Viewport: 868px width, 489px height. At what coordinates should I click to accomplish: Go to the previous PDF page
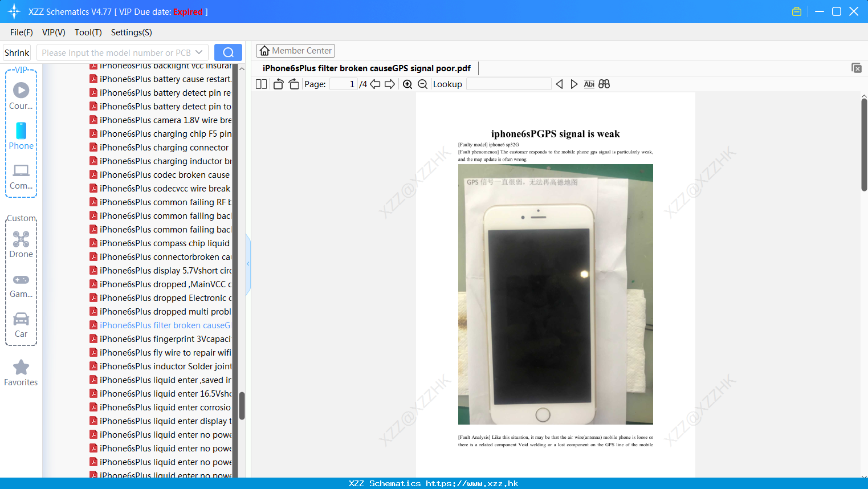click(375, 84)
